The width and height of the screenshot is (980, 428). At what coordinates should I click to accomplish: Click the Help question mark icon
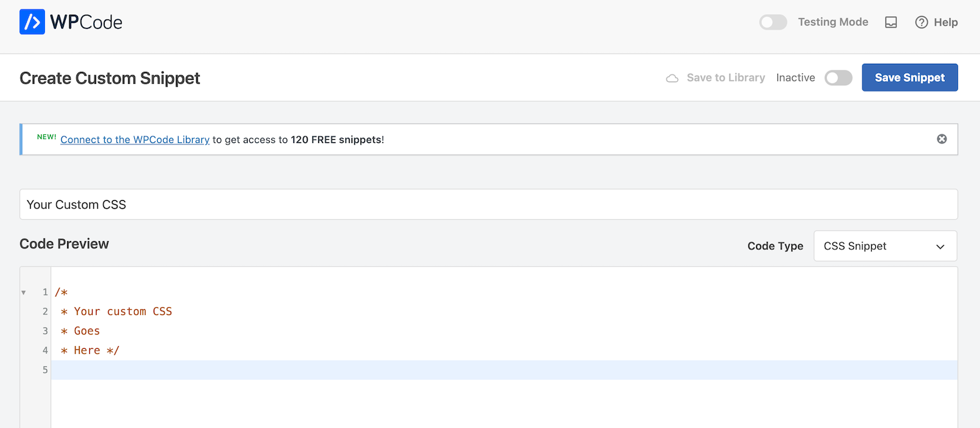coord(922,22)
